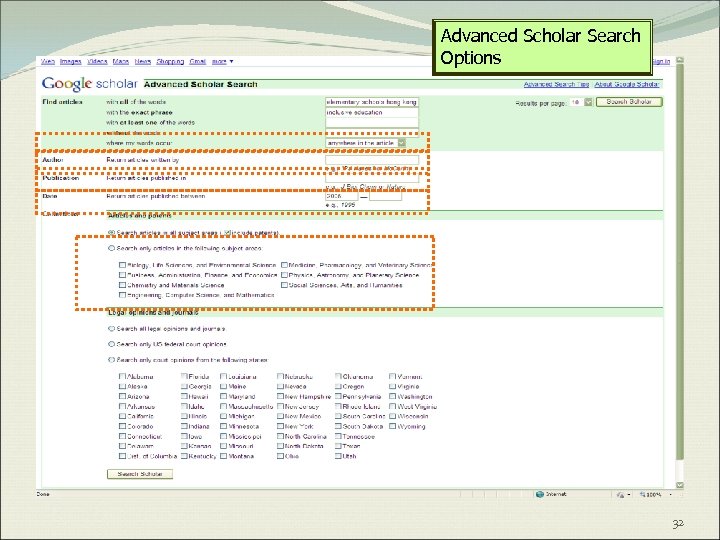Focus the 'with the exact phrase' field
Screen dimensions: 720x540
coord(372,112)
